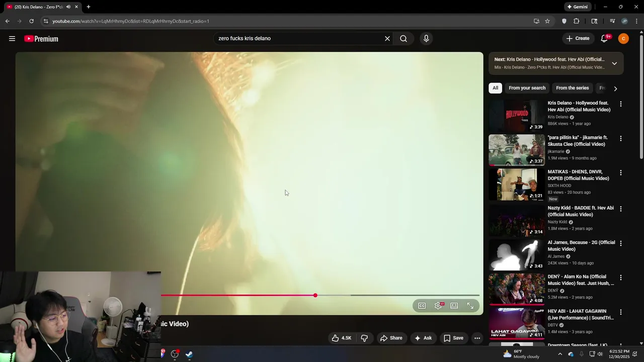Image resolution: width=644 pixels, height=362 pixels.
Task: Open the DBTV channel name
Action: (553, 325)
